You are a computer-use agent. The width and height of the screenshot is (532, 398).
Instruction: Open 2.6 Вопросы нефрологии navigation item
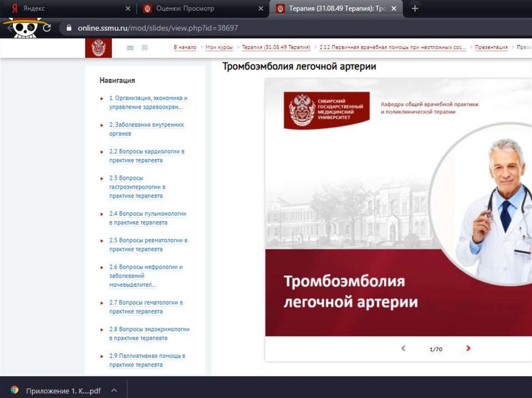tap(146, 276)
